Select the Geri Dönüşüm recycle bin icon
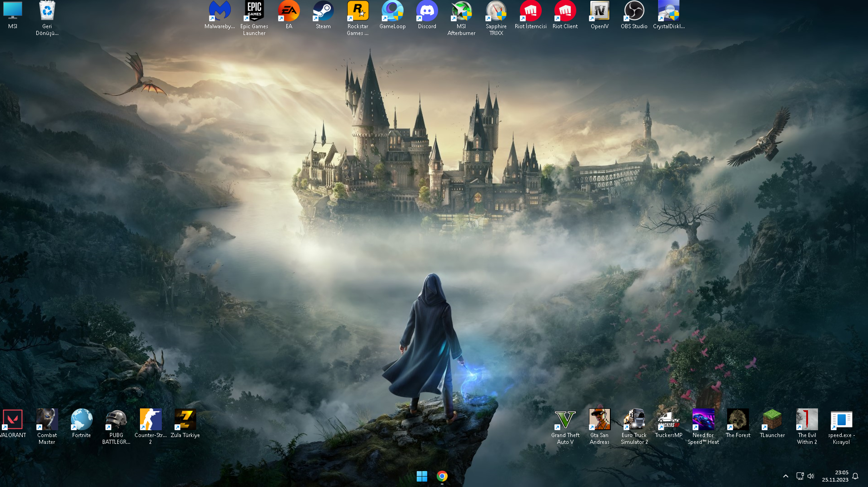The height and width of the screenshot is (487, 868). click(47, 18)
